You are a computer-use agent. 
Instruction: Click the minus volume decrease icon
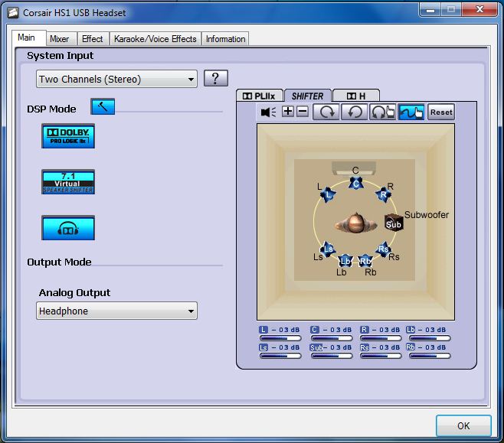point(303,112)
